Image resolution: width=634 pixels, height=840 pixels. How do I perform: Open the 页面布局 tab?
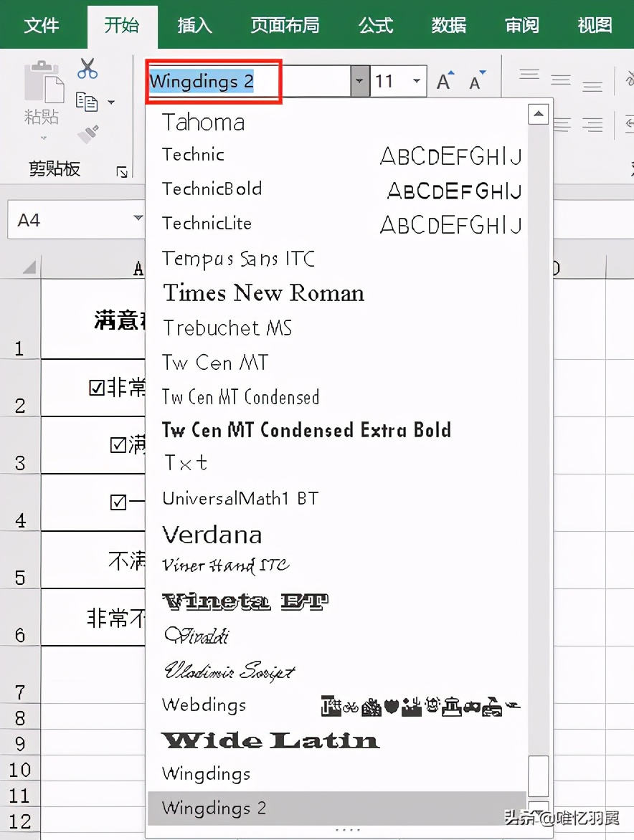[x=285, y=25]
